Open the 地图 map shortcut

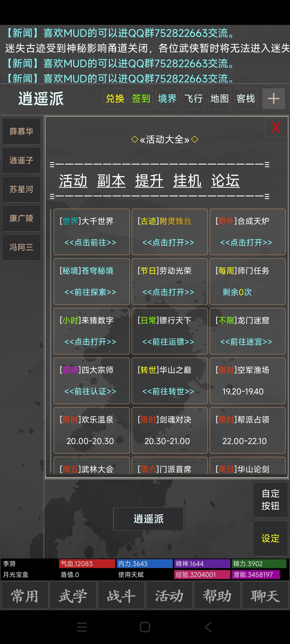click(x=219, y=99)
